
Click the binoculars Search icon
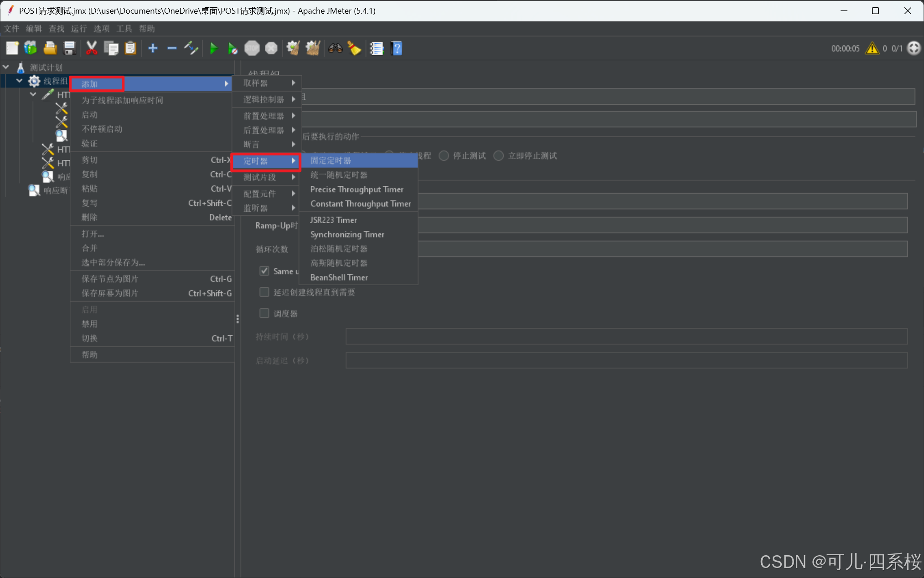pos(335,48)
